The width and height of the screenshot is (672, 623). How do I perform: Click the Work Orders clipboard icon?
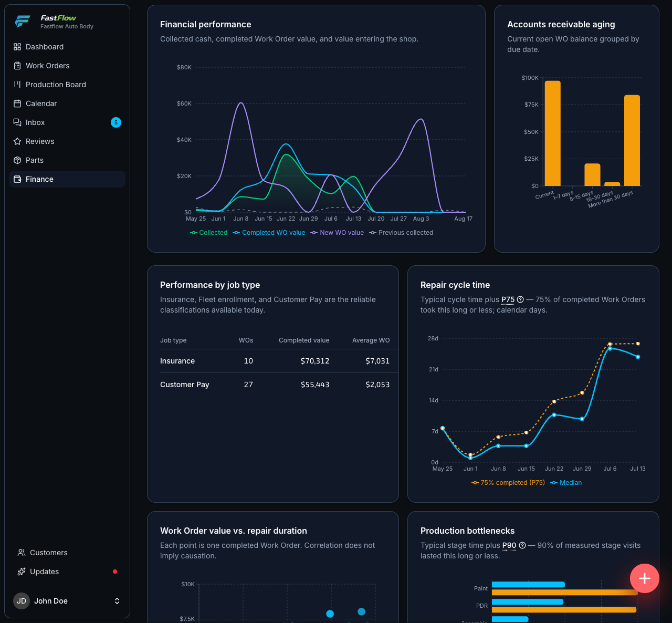(17, 66)
